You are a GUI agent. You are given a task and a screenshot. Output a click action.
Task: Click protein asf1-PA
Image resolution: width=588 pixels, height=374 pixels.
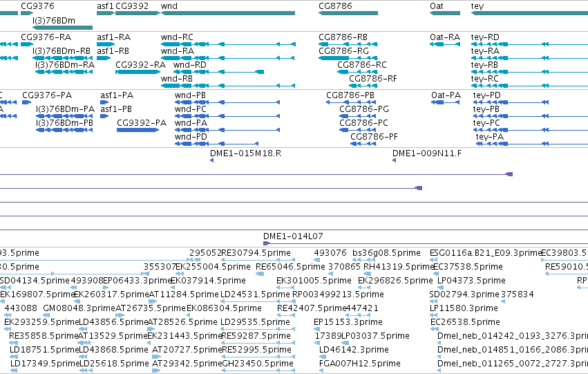tap(117, 95)
